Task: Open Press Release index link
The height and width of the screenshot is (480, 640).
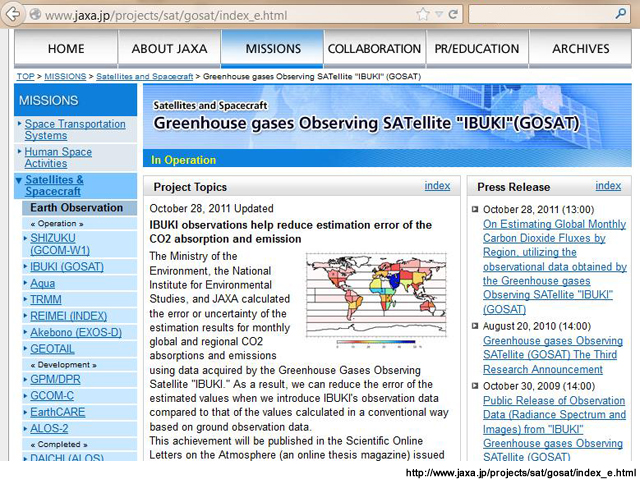Action: click(x=608, y=186)
